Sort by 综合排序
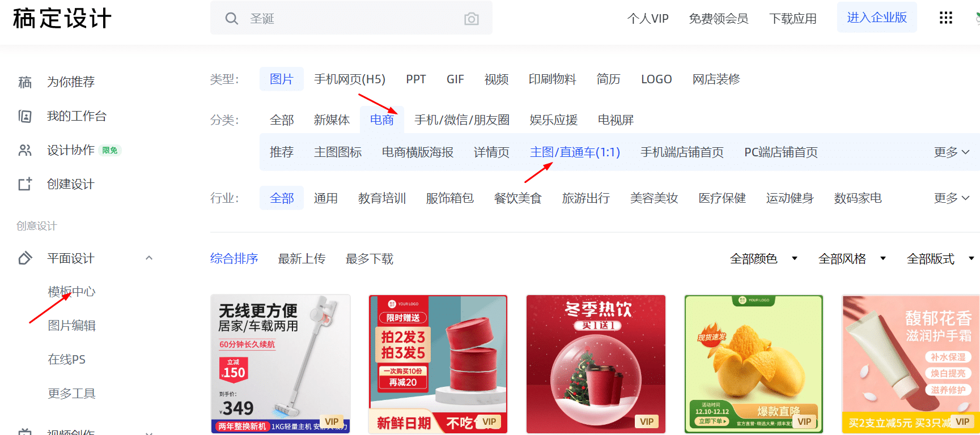The width and height of the screenshot is (980, 435). tap(234, 259)
